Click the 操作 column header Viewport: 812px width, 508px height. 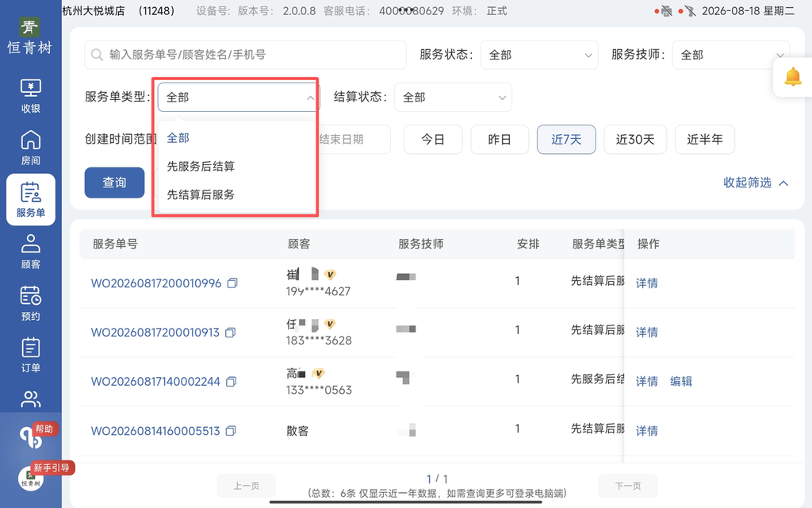point(649,244)
